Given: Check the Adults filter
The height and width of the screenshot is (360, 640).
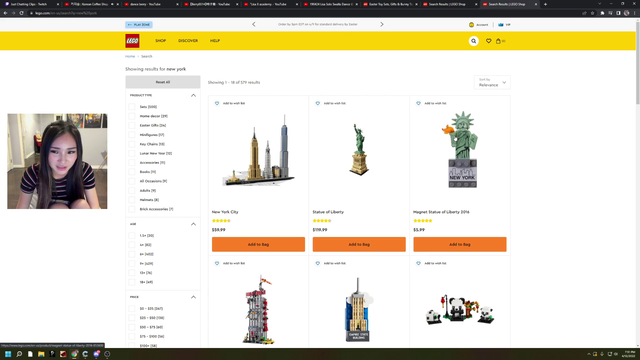Looking at the screenshot, I should tap(132, 191).
